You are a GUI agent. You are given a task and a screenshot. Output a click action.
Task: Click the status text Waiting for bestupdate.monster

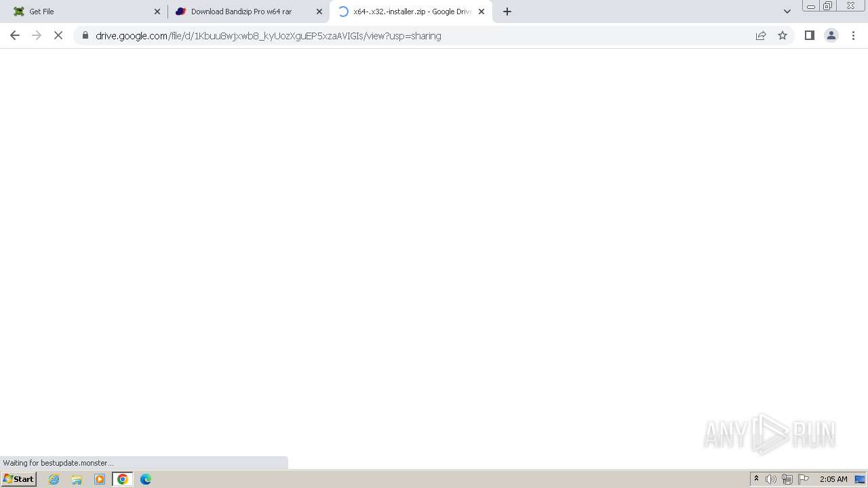point(58,463)
